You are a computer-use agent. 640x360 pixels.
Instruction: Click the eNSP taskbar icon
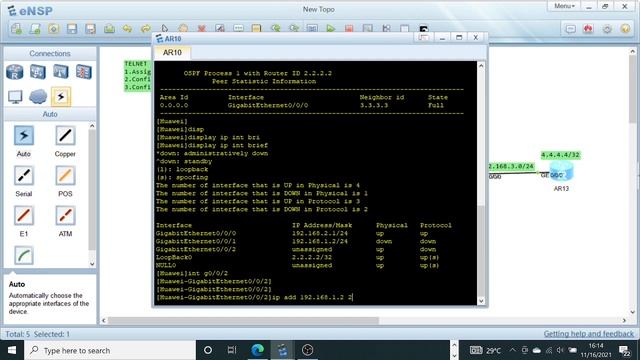tap(282, 350)
